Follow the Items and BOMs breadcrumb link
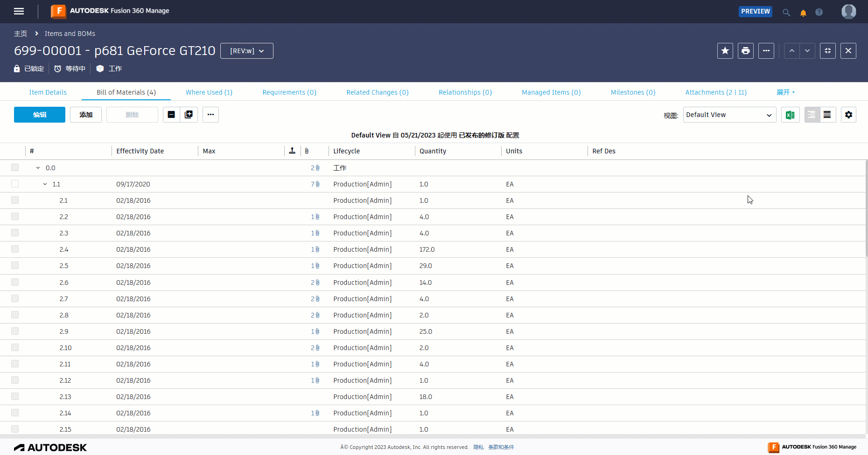 point(70,33)
